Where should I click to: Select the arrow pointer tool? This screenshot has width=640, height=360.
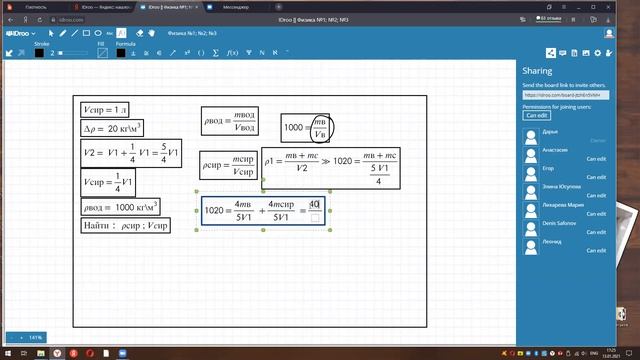point(51,33)
